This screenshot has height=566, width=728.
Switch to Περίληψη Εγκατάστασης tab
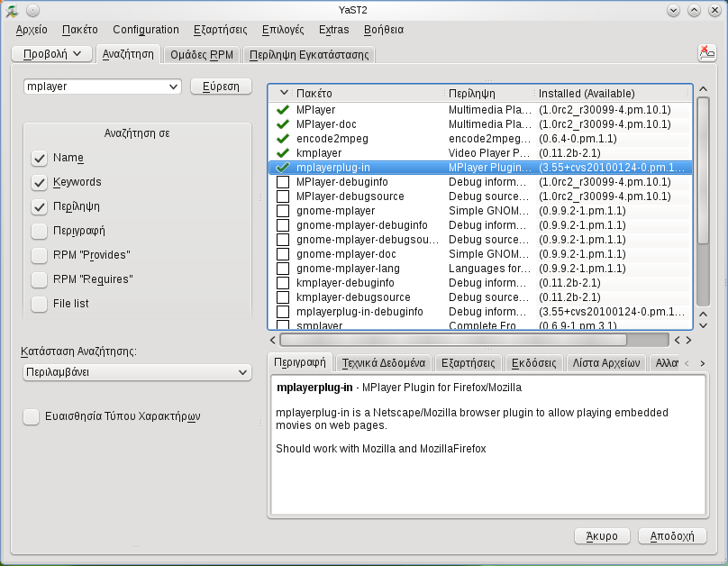point(309,55)
